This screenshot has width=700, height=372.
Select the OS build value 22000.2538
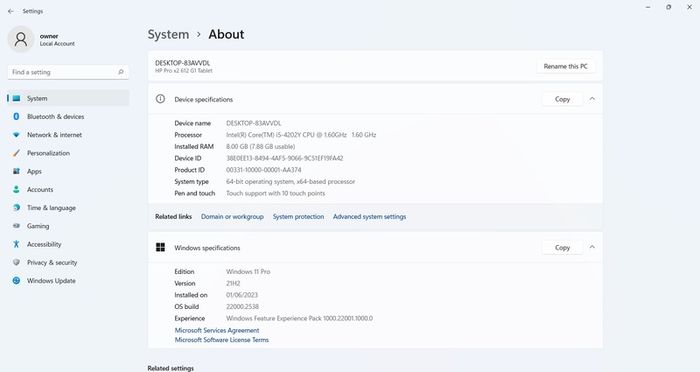[242, 307]
